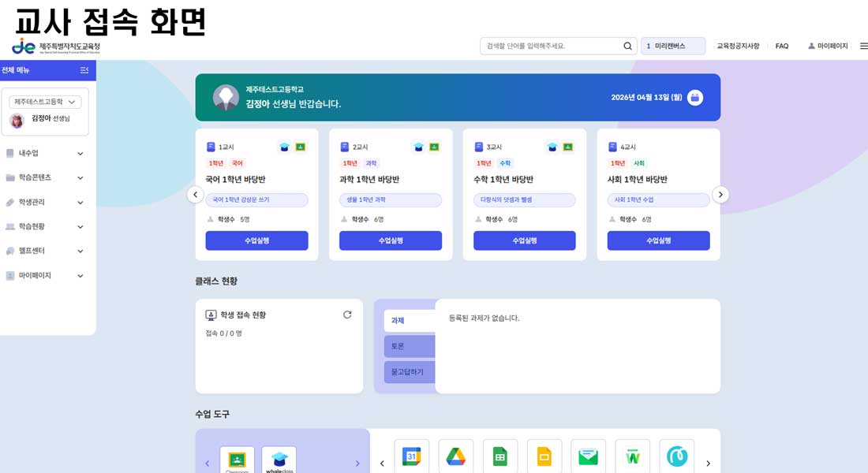Screen dimensions: 868x473
Task: Click the right arrow on the class carousel
Action: point(720,194)
